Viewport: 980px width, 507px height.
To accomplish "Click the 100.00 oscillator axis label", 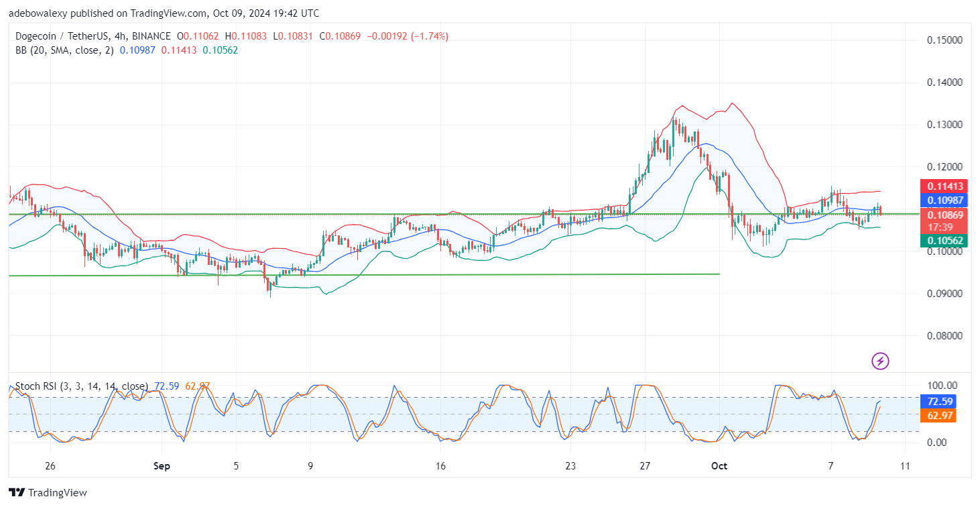I will point(944,386).
